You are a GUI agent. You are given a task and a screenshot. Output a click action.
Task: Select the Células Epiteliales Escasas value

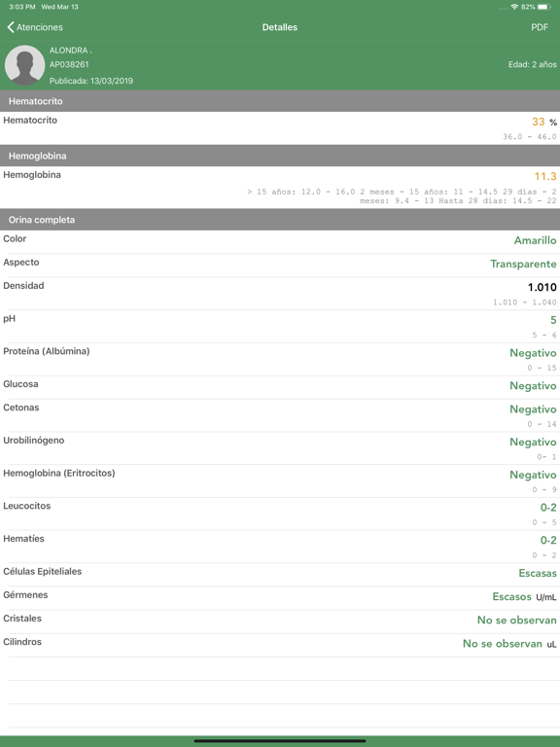538,573
